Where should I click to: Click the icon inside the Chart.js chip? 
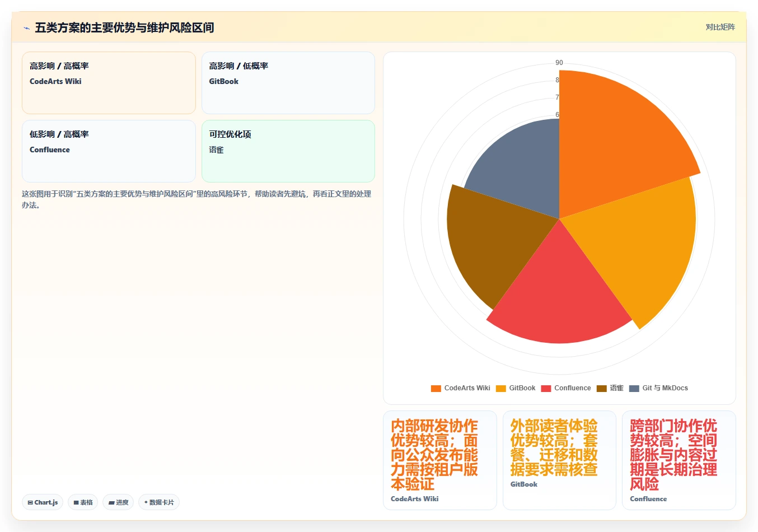30,503
